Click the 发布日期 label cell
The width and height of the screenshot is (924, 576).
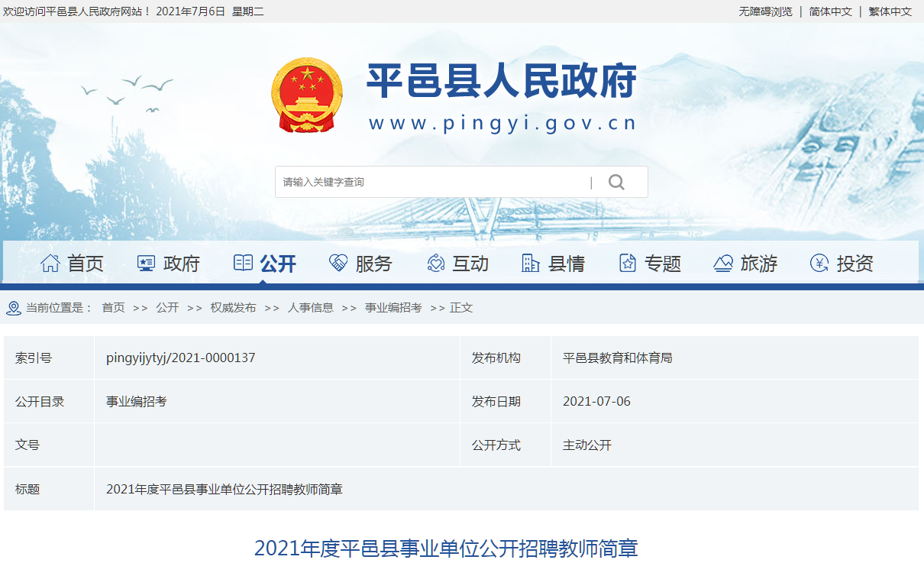point(506,401)
